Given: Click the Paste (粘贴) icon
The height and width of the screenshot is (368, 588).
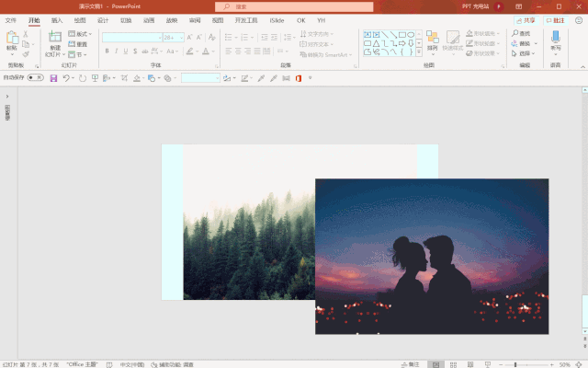Looking at the screenshot, I should click(12, 40).
